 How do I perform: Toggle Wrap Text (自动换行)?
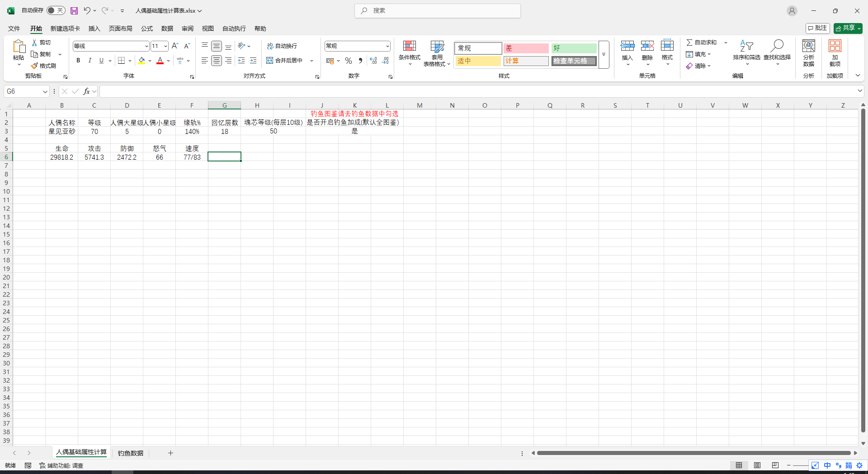pos(282,46)
